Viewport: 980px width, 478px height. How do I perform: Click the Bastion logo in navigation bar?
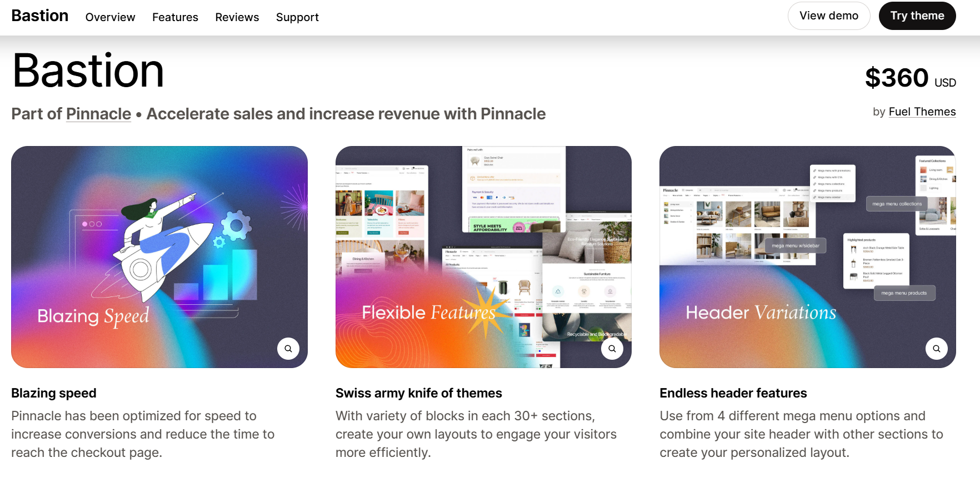40,16
